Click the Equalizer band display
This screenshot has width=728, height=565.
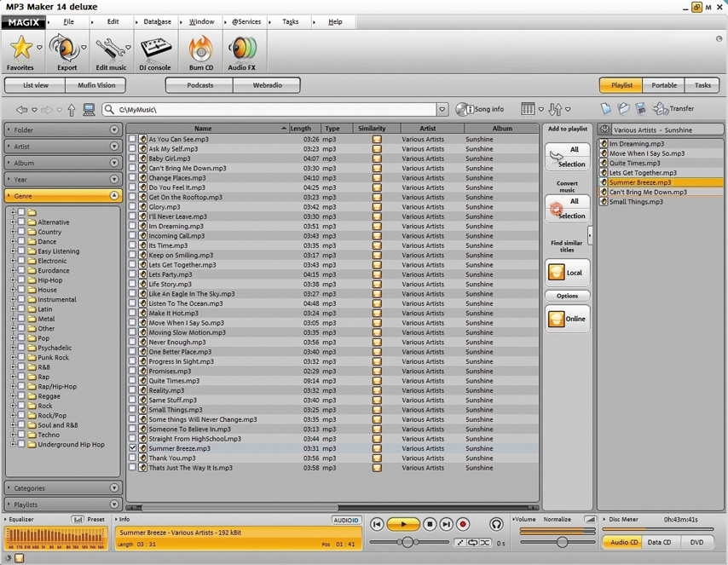[55, 539]
